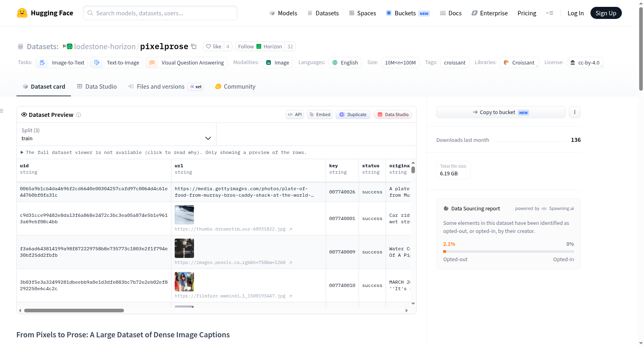Open the car image thumbnail in row 007740001
The width and height of the screenshot is (644, 347).
184,215
